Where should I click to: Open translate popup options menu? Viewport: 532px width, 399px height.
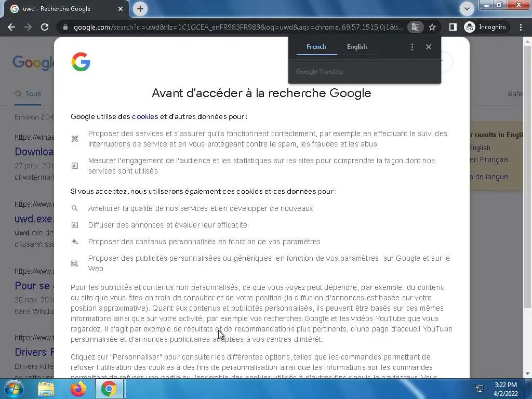(412, 47)
